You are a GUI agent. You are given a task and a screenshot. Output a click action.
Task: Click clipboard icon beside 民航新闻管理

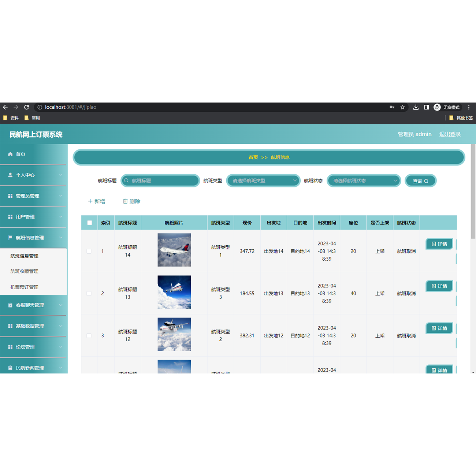click(x=10, y=368)
